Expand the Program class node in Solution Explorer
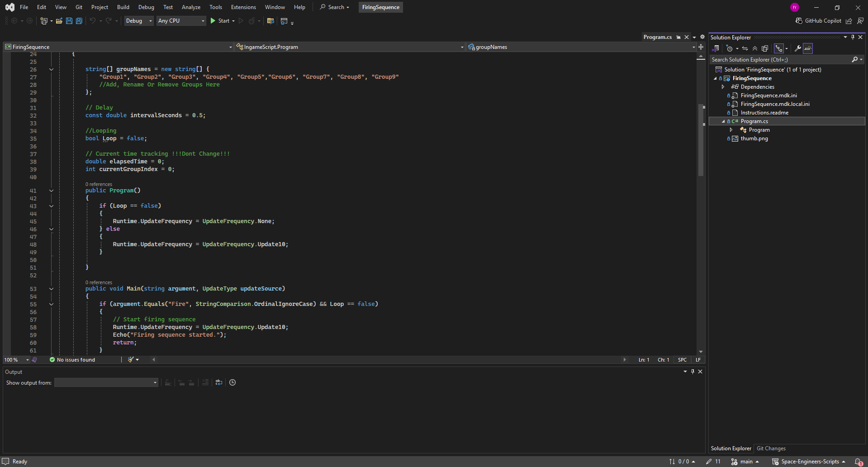The image size is (868, 467). tap(731, 130)
